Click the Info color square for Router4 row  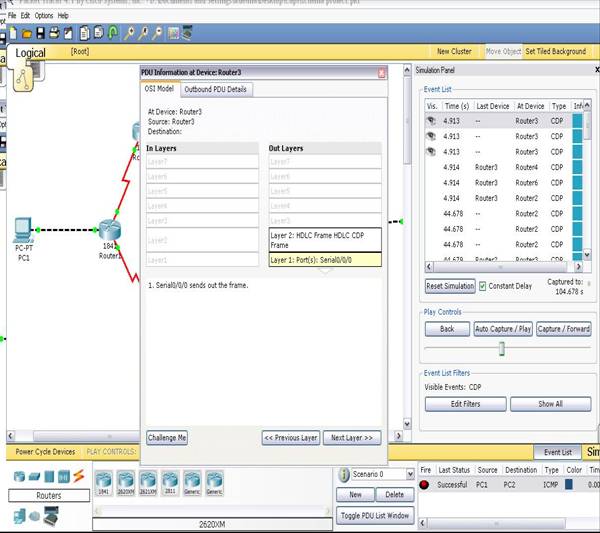577,167
